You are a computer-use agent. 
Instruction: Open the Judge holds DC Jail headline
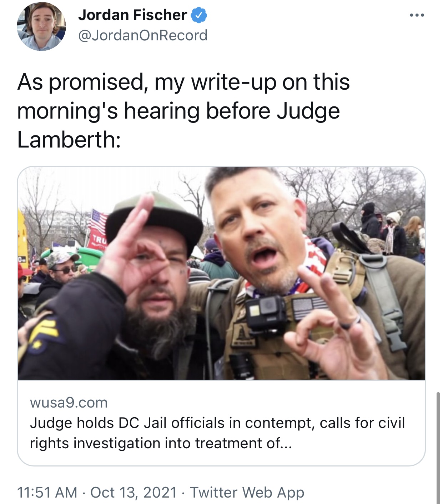point(217,433)
